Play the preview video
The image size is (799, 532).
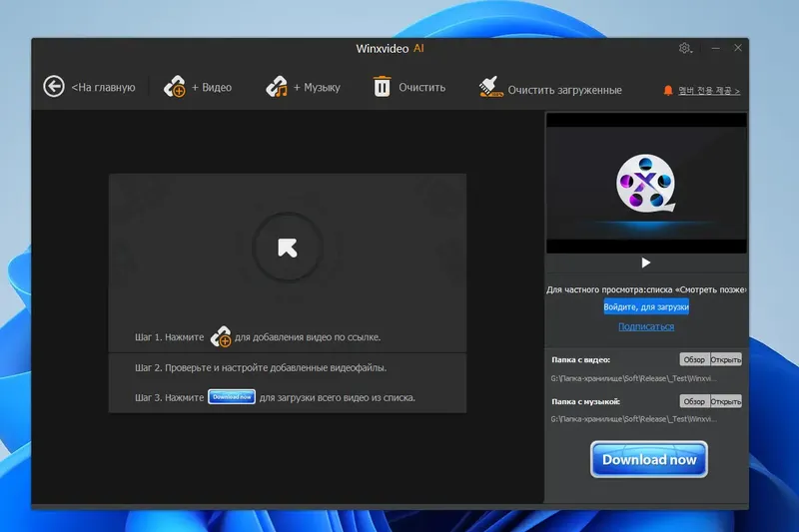click(645, 263)
